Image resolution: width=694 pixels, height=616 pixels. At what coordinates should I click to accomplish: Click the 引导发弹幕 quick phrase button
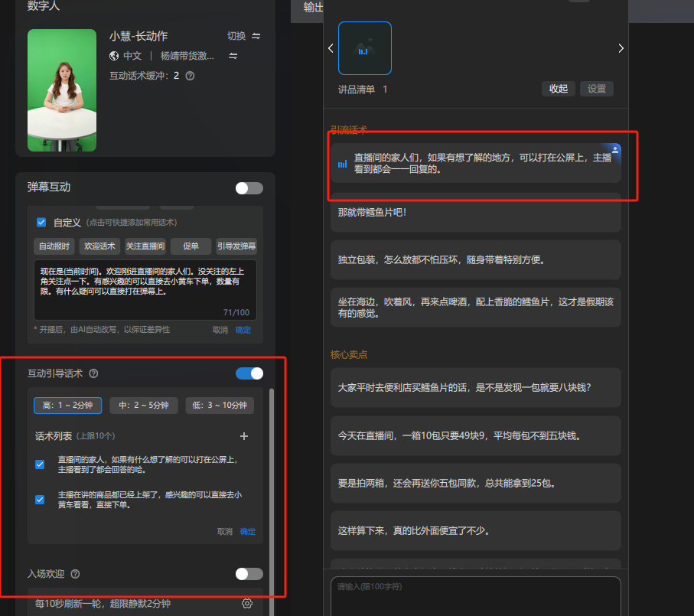click(236, 246)
